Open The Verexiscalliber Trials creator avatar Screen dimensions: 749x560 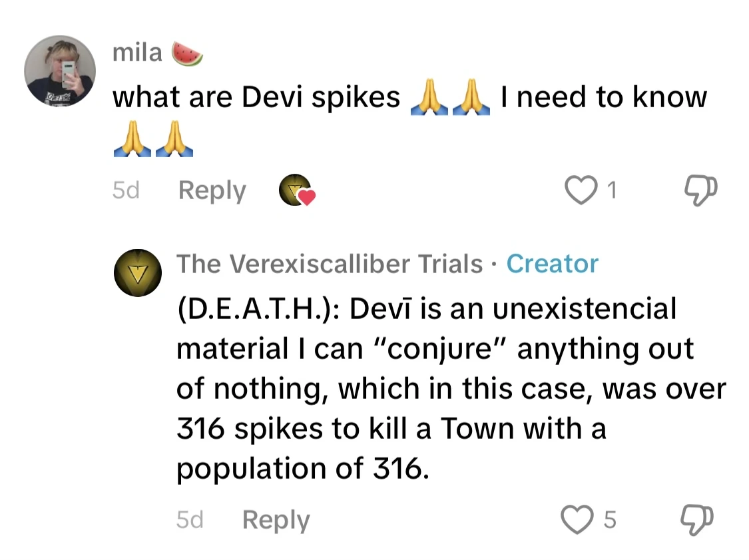pos(138,273)
